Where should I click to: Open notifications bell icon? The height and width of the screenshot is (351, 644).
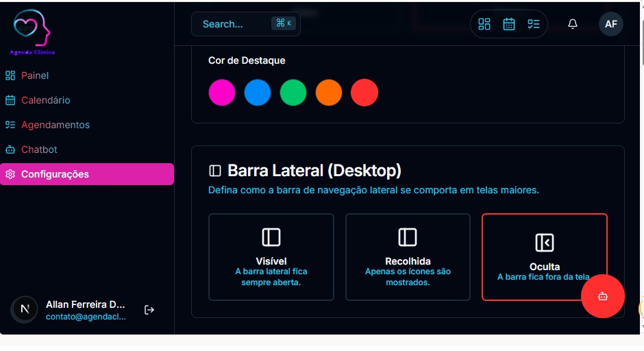[x=573, y=24]
